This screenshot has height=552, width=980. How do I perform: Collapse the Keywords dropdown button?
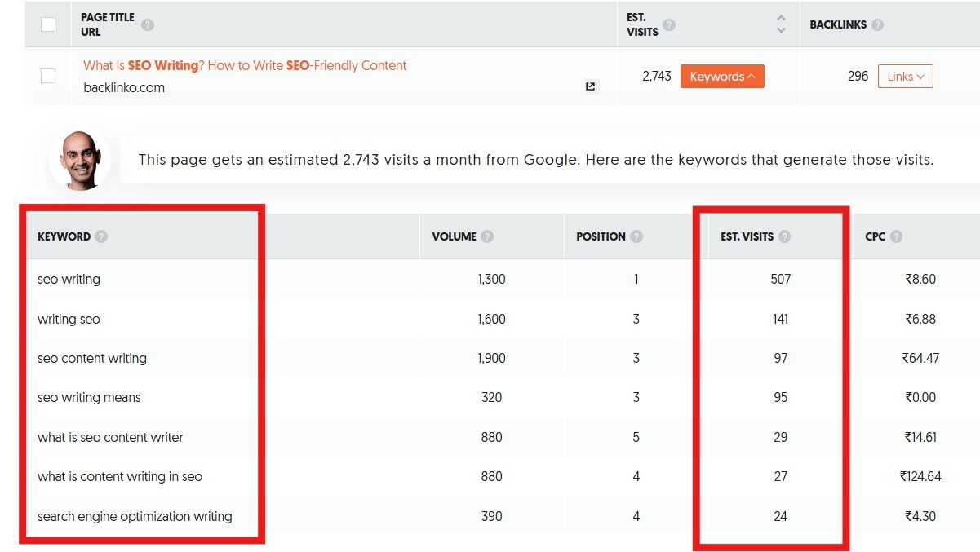point(722,77)
